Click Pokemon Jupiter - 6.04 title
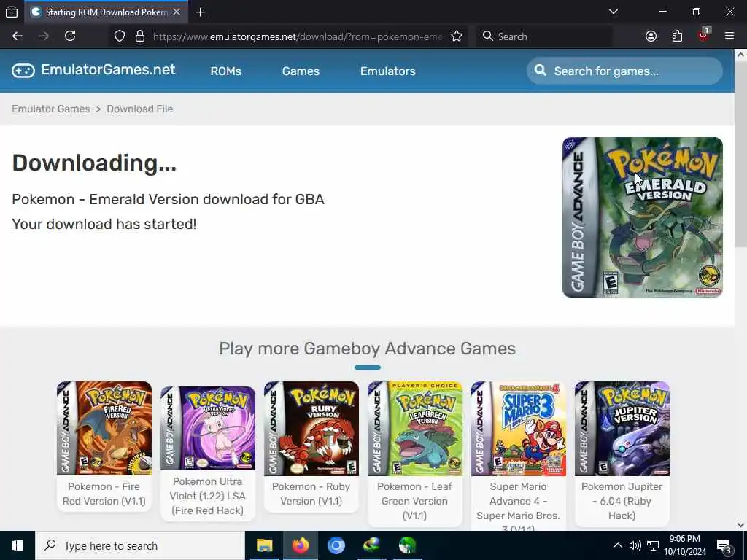 pyautogui.click(x=622, y=501)
